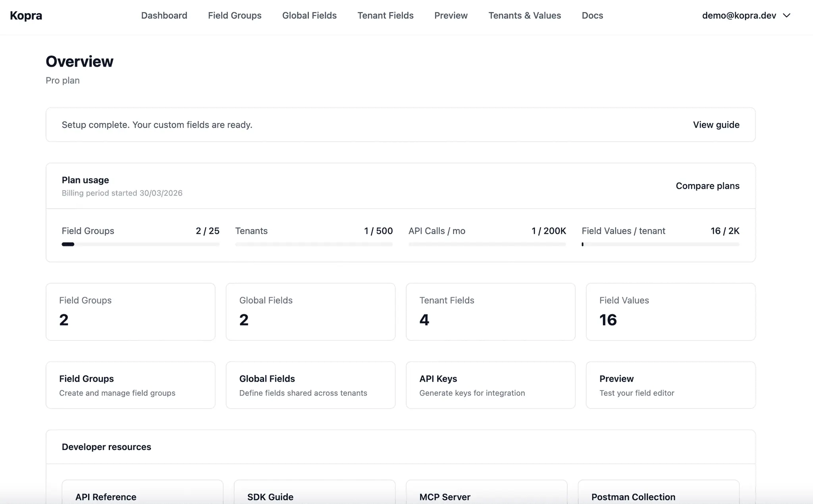813x504 pixels.
Task: Expand the demo@kopra.dev account chevron
Action: tap(786, 15)
